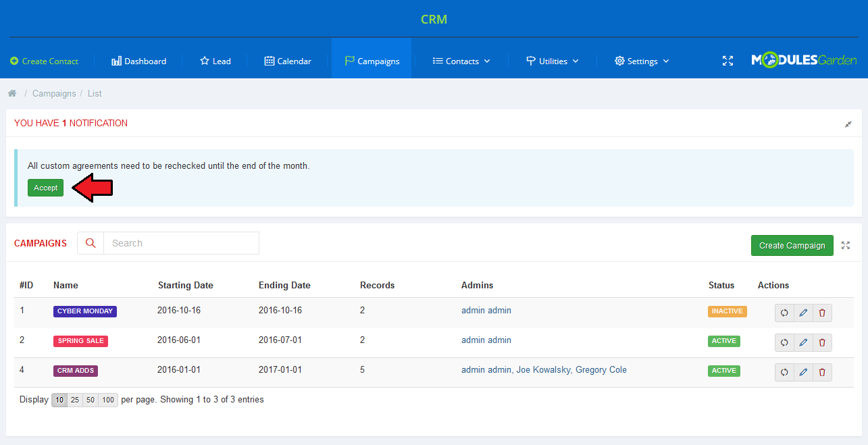Toggle fullscreen icon in navigation bar
868x445 pixels.
point(727,61)
